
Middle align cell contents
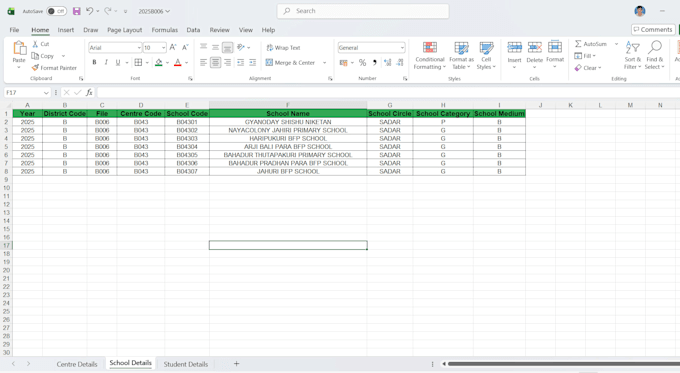(216, 47)
